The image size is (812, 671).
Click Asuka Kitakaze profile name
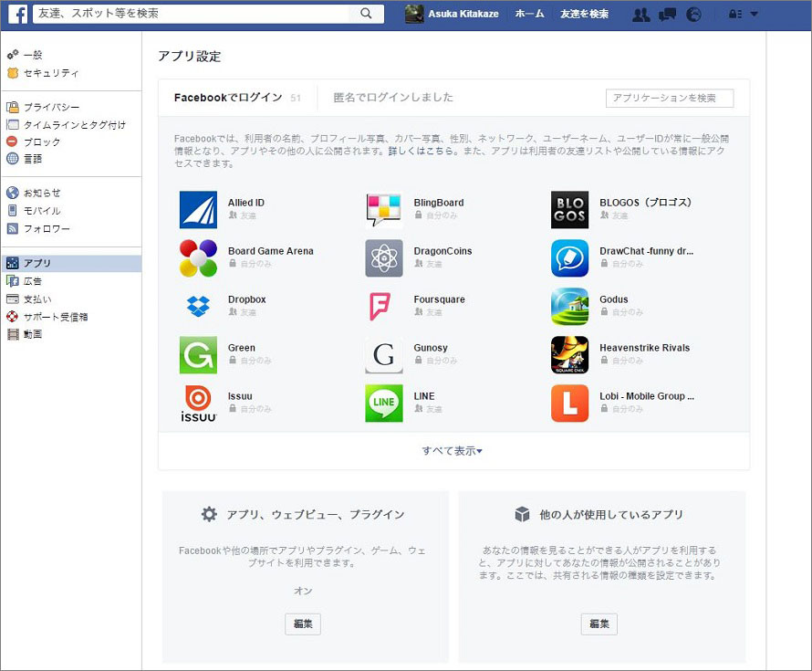pyautogui.click(x=463, y=14)
